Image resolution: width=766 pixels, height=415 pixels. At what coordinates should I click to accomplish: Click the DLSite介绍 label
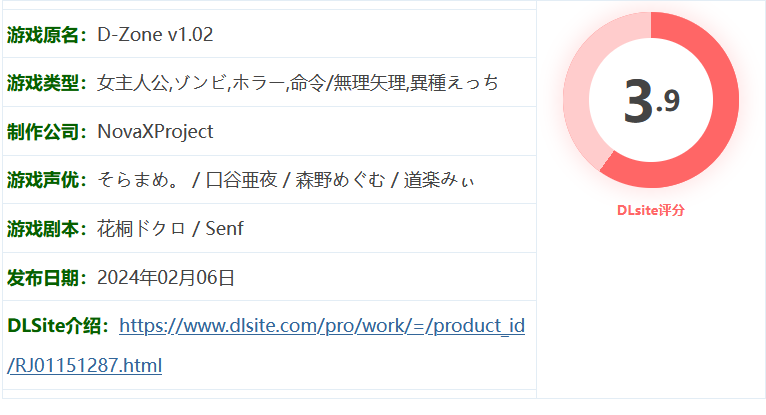(x=57, y=326)
